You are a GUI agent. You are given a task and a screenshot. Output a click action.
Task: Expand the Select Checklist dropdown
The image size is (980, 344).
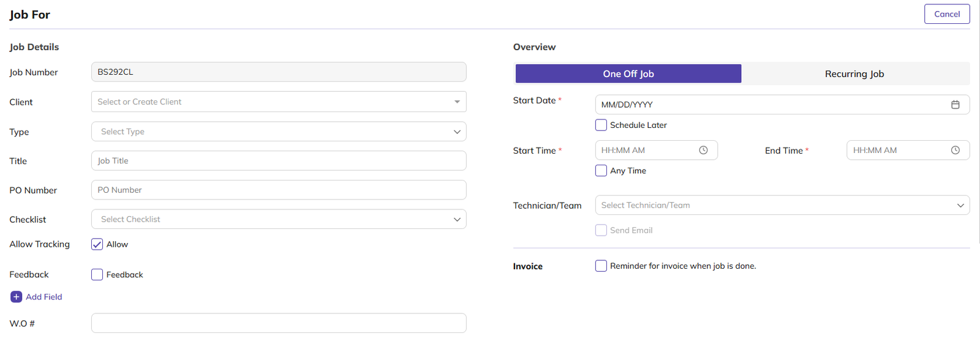(278, 219)
